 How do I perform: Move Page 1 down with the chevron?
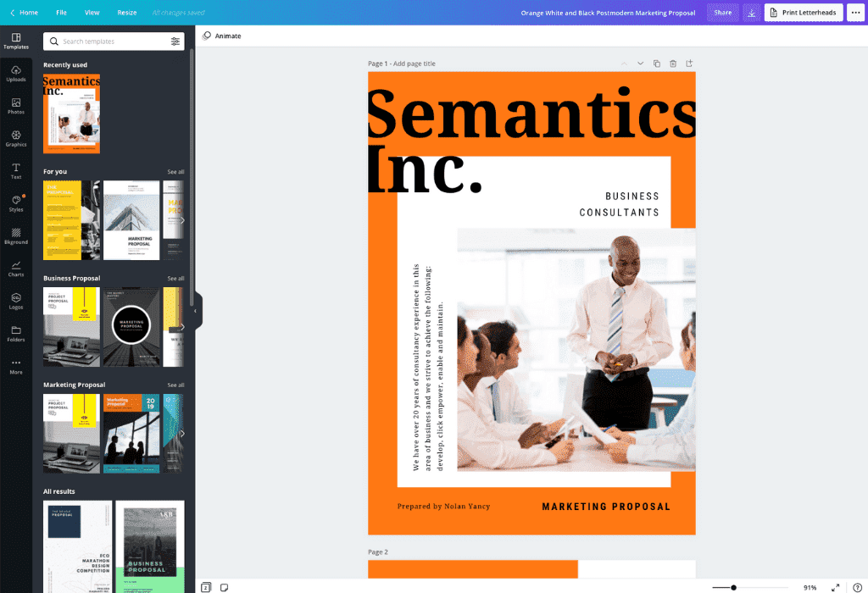(x=640, y=63)
